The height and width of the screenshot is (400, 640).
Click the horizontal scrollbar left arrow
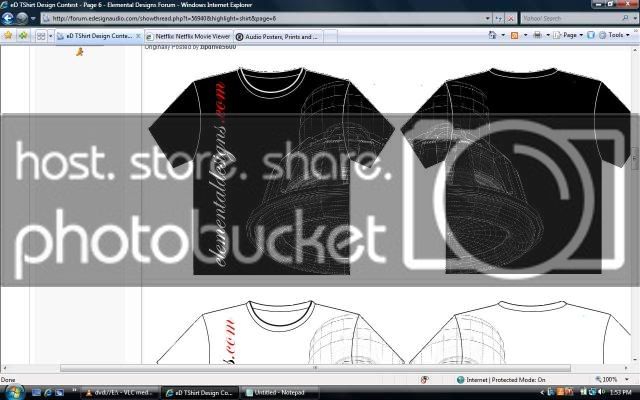tap(4, 368)
